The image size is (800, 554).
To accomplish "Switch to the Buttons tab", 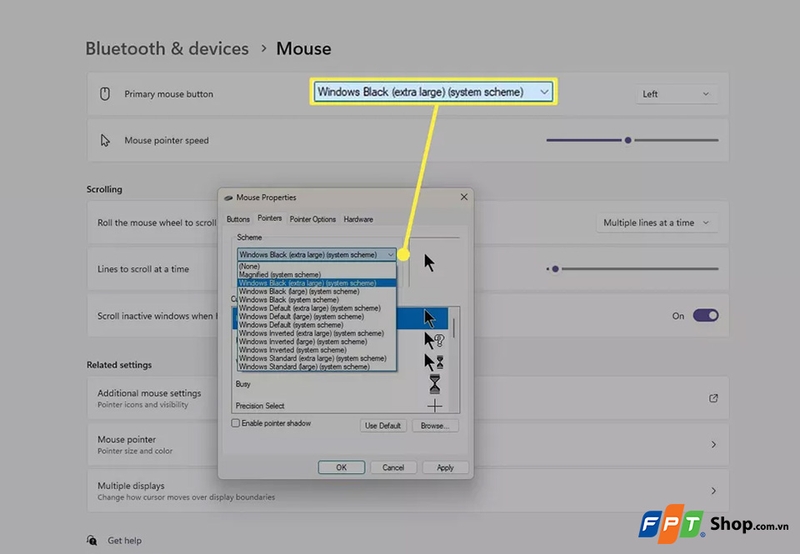I will pos(238,219).
